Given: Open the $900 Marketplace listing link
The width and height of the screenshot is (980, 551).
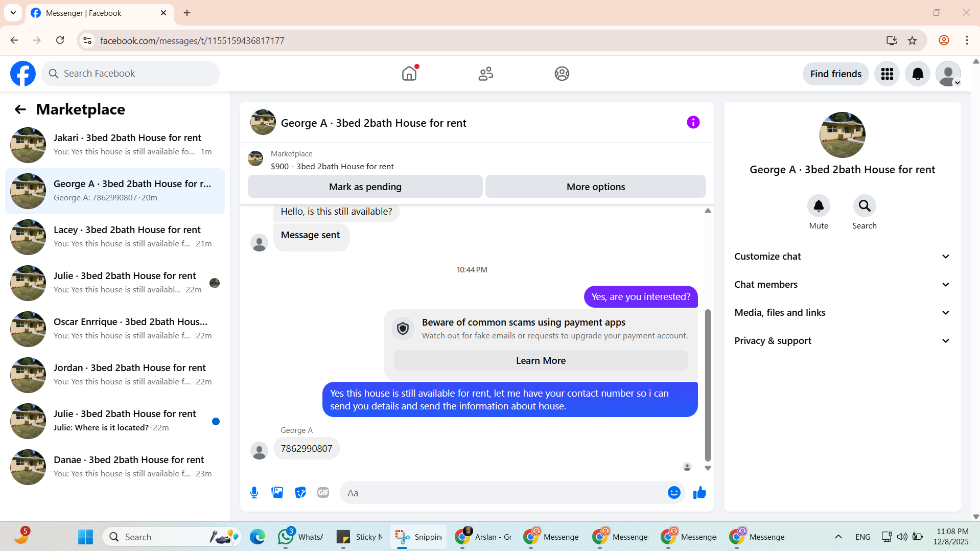Looking at the screenshot, I should [x=332, y=166].
